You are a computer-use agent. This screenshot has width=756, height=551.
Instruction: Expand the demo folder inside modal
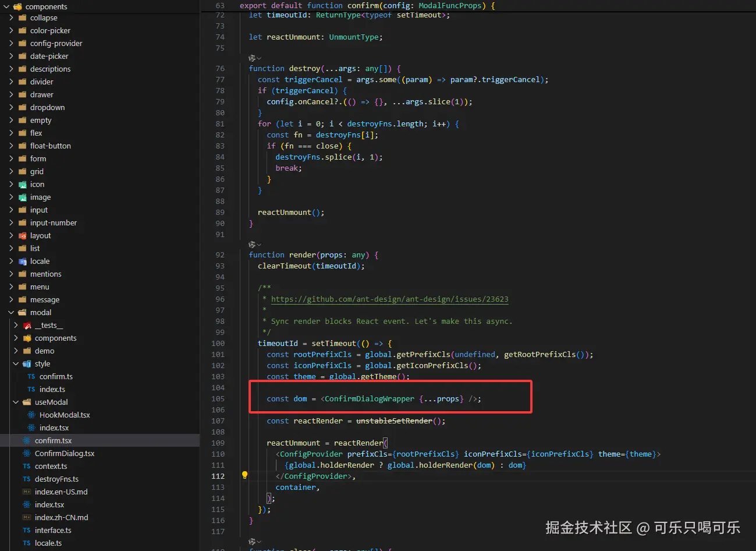16,351
